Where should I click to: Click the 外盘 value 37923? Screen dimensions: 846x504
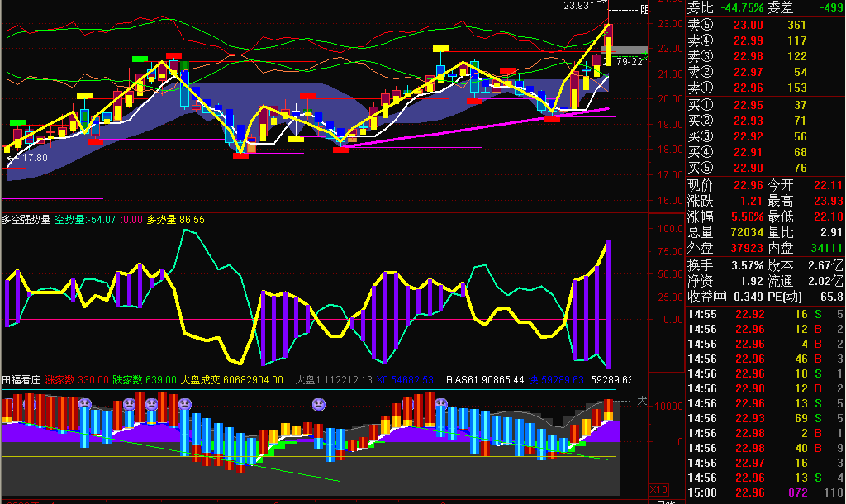point(747,248)
